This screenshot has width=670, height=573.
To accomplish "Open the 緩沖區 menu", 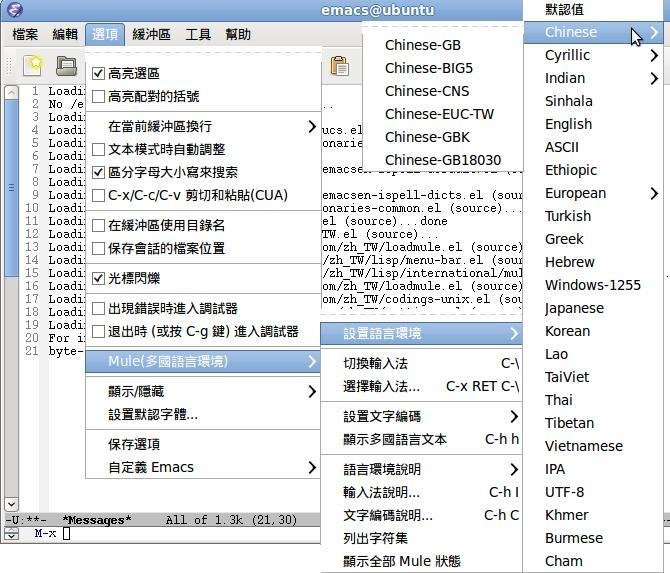I will pyautogui.click(x=151, y=34).
